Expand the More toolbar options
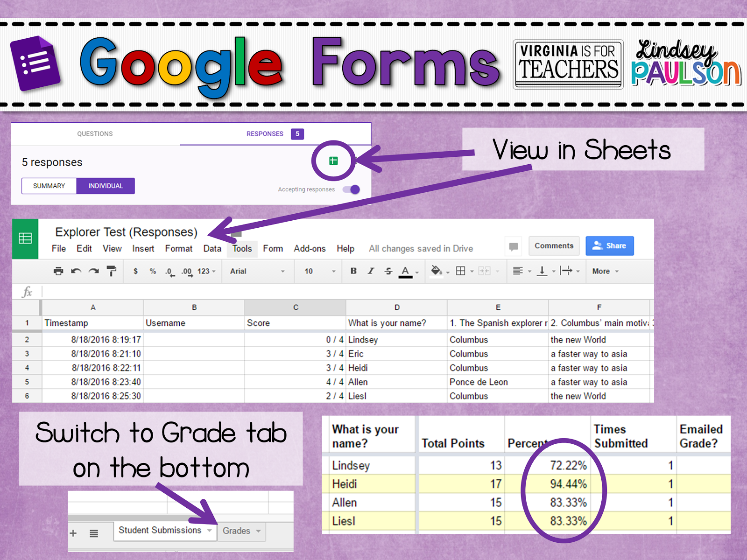The height and width of the screenshot is (560, 747). (606, 271)
